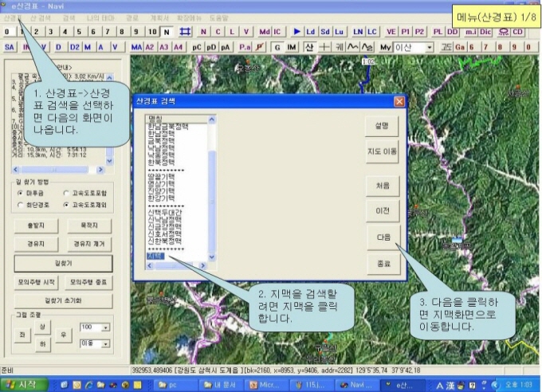Viewport: 542px width, 392px height.
Task: Click the SA button in second toolbar
Action: tap(10, 47)
